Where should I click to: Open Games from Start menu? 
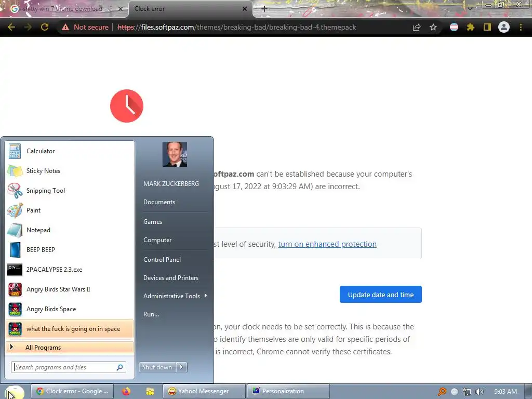click(x=153, y=221)
